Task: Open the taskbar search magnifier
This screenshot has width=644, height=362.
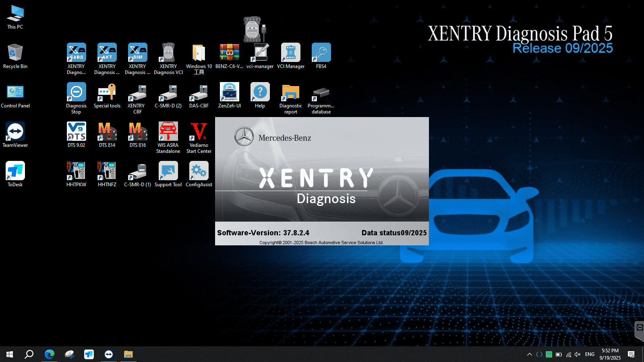Action: 29,354
